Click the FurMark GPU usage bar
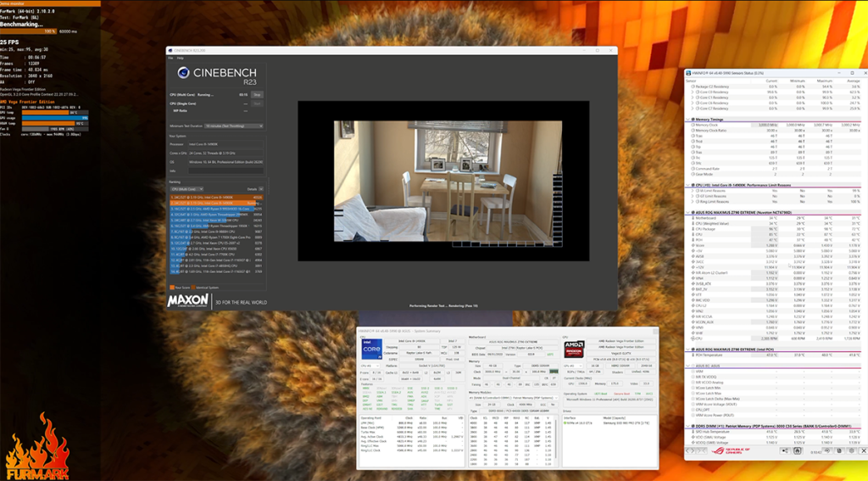The height and width of the screenshot is (481, 868). 55,117
